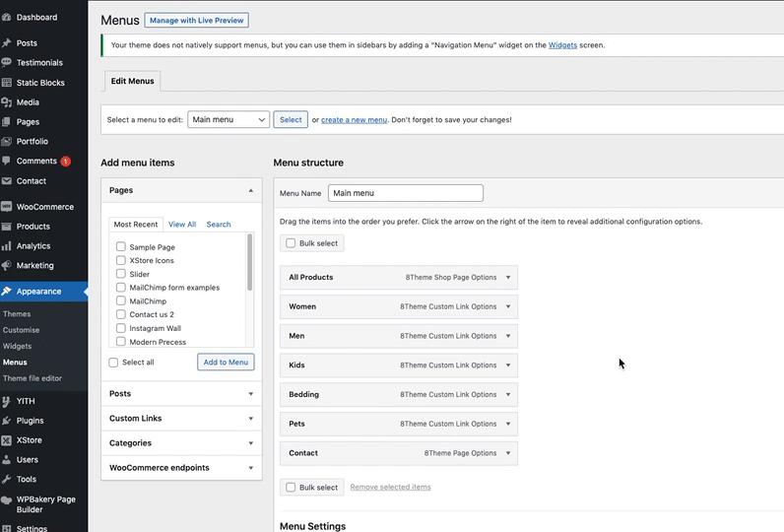The height and width of the screenshot is (532, 784).
Task: Click the Plugins sidebar icon
Action: pyautogui.click(x=7, y=421)
